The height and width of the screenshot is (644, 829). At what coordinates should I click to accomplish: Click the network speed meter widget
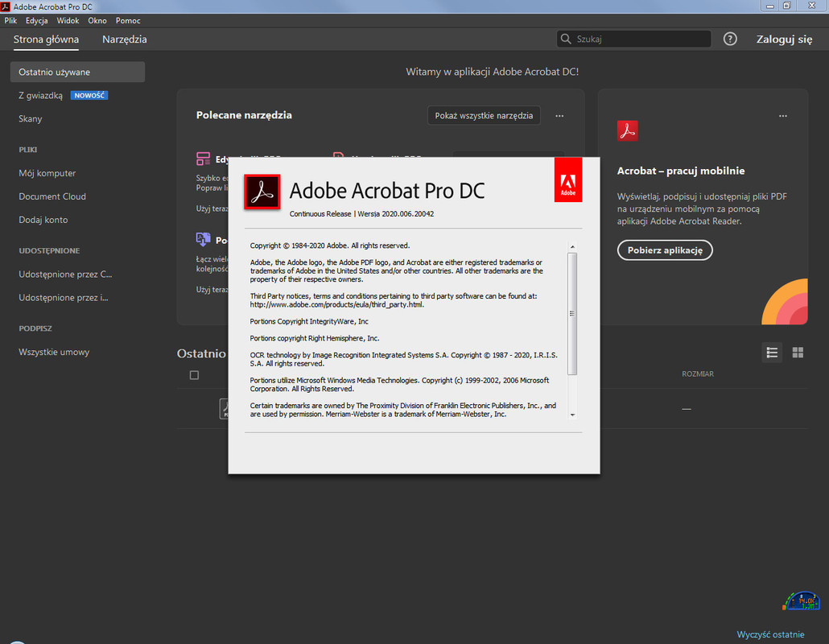coord(802,601)
